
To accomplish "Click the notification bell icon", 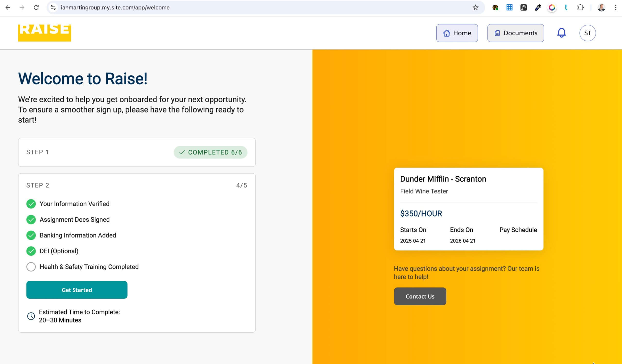I will [561, 33].
